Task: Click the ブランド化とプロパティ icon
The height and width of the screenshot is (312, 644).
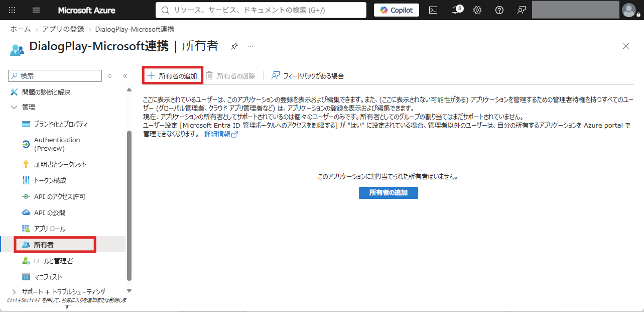Action: (26, 124)
